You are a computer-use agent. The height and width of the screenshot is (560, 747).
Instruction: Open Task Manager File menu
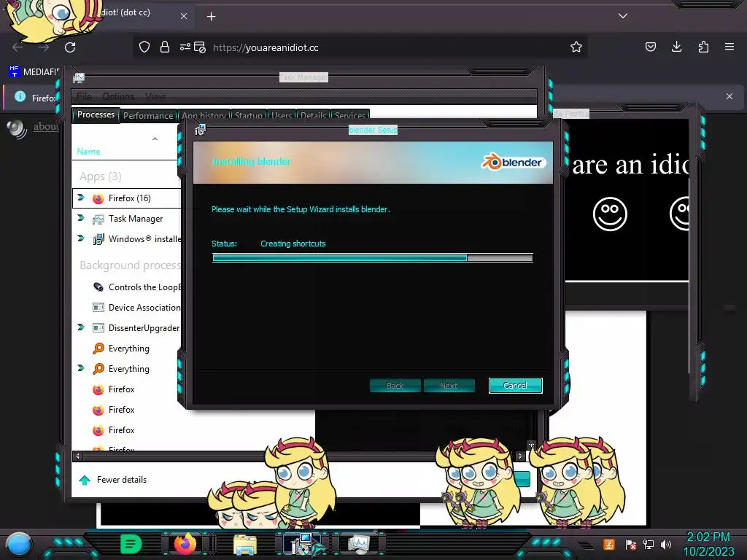click(x=84, y=96)
